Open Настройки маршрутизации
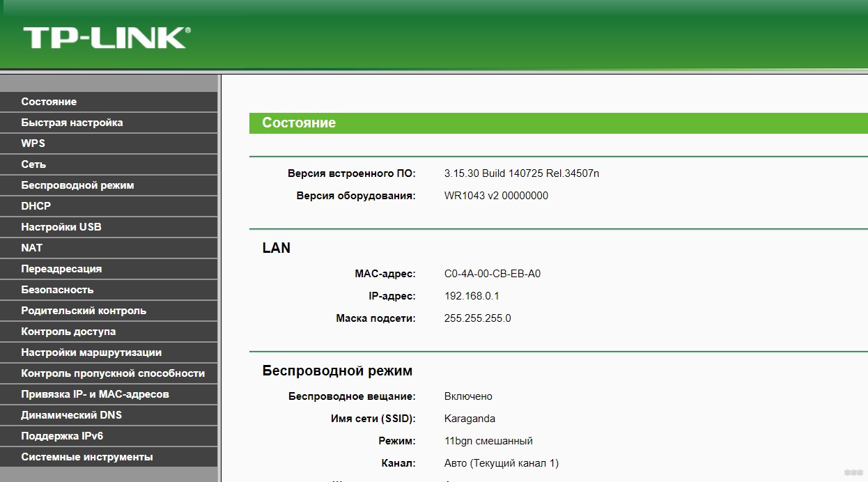 click(x=109, y=352)
